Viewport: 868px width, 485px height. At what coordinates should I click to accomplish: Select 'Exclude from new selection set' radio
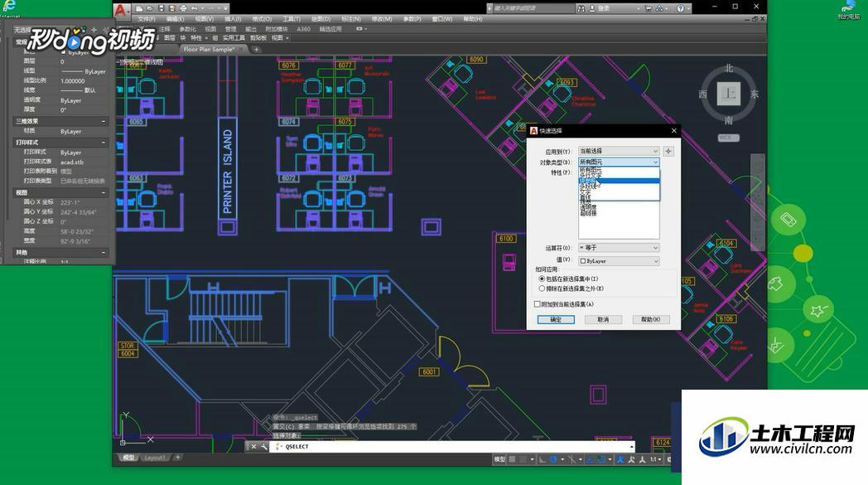coord(542,289)
